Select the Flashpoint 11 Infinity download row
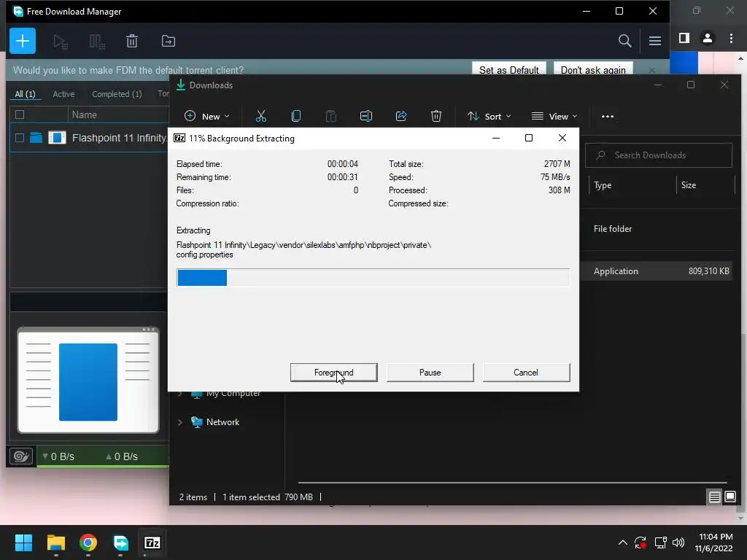 [89, 138]
